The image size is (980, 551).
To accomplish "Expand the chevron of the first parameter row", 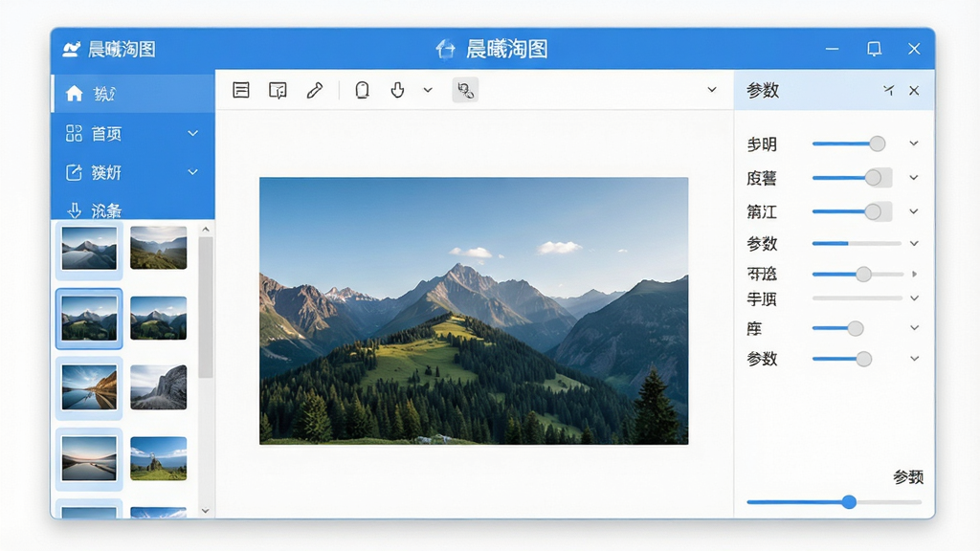I will point(914,143).
